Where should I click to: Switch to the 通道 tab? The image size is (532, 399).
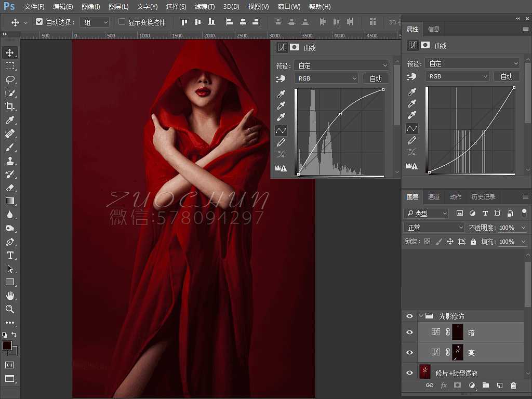tap(434, 196)
